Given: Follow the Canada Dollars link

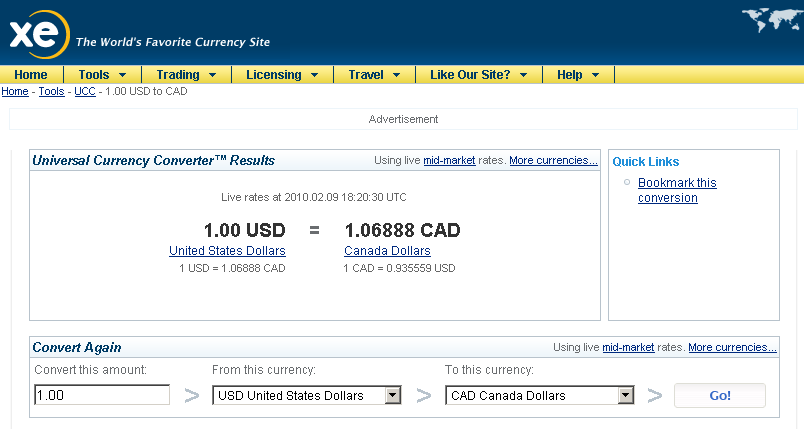Looking at the screenshot, I should 387,251.
